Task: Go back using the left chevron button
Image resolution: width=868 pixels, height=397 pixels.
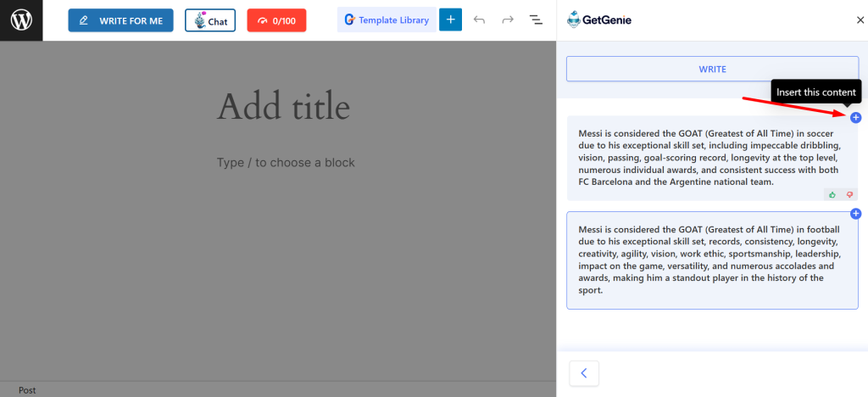Action: point(584,373)
